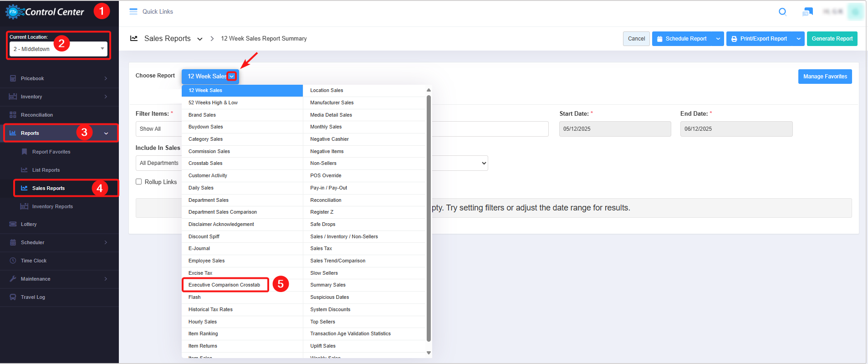Expand the Schedule Report dropdown arrow
868x364 pixels.
(718, 39)
